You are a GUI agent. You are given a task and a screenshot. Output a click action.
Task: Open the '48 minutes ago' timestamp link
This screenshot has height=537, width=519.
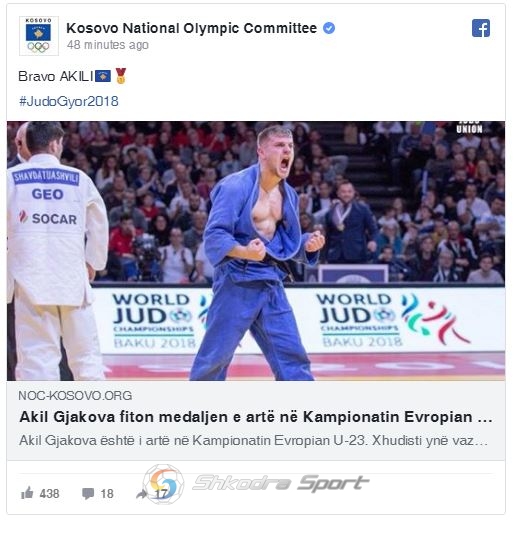click(x=108, y=45)
